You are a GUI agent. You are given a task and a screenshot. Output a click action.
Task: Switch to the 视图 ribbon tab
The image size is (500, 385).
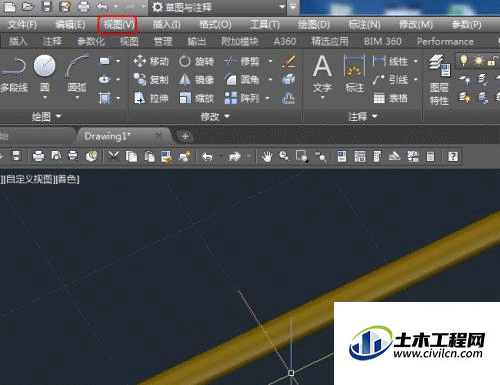(129, 42)
